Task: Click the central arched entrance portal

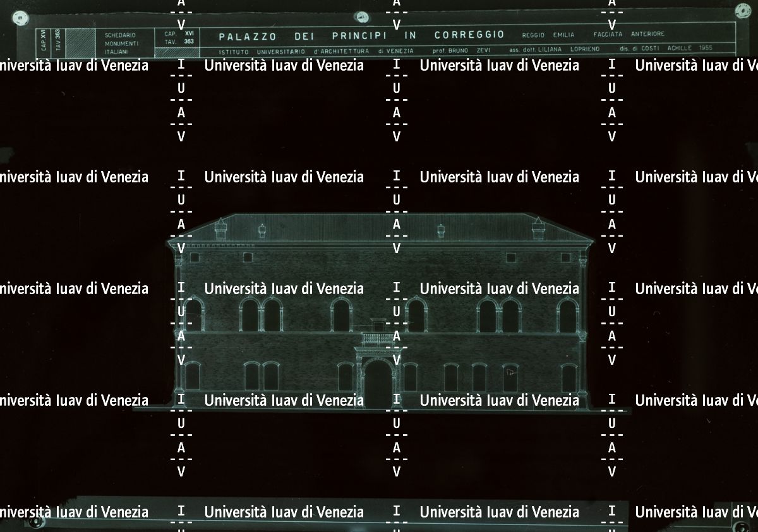Action: [x=378, y=382]
